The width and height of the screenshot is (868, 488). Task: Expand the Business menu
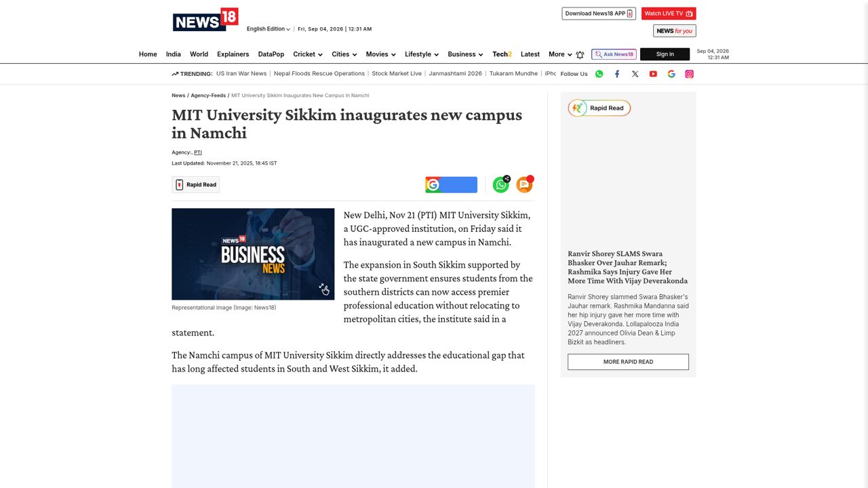click(x=465, y=54)
